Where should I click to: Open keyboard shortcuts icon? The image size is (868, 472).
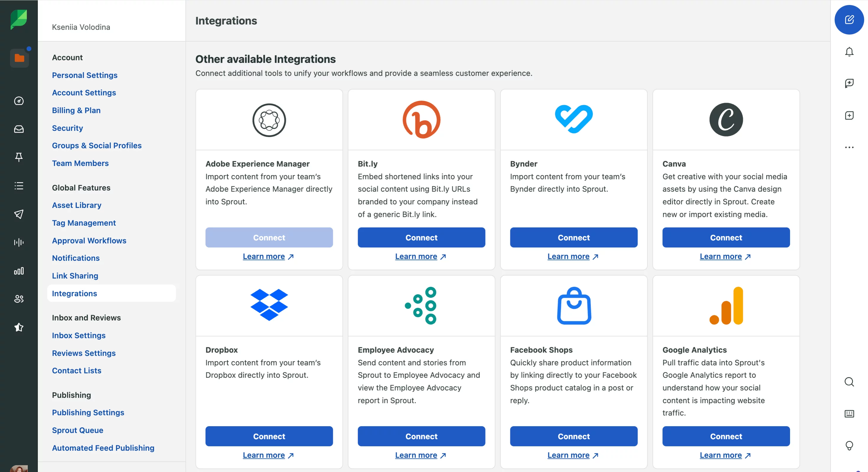click(849, 414)
